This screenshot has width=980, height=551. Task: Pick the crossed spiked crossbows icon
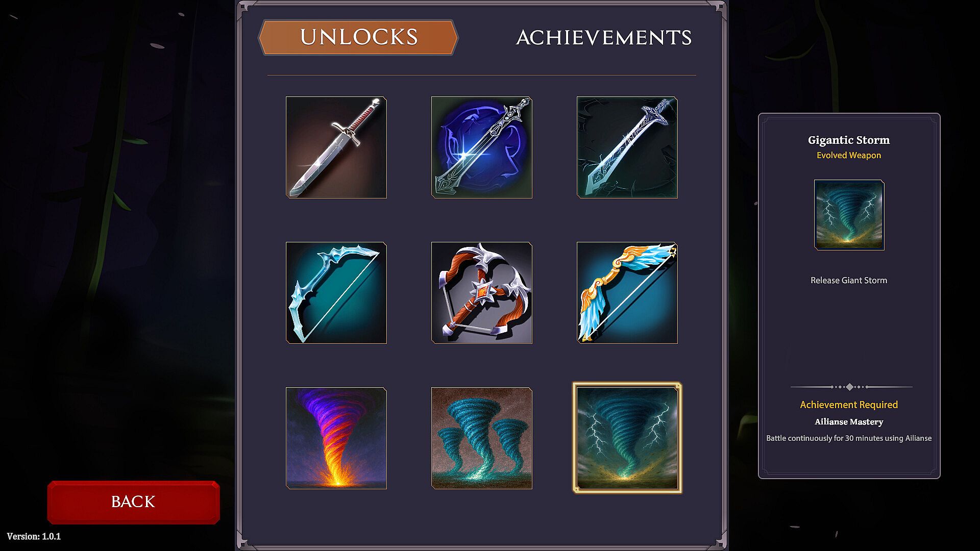[482, 293]
